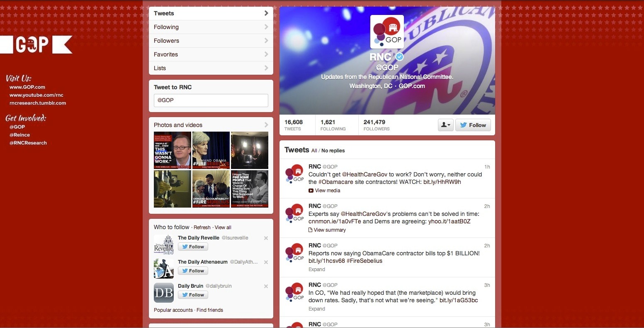Open the bit.ly/HhRW9h link
The height and width of the screenshot is (328, 644).
[442, 182]
